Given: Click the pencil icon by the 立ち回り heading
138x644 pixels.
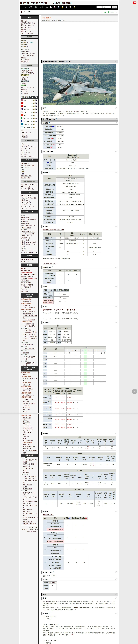Looking at the screenshot, I should (49, 613).
